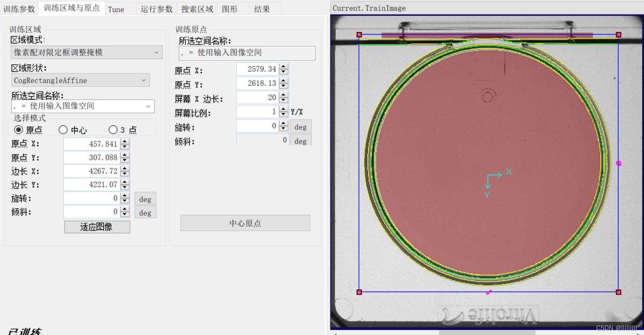Click the deg button next to 旋转 in 训练区域
Viewport: 644px width, 335px height.
[145, 199]
